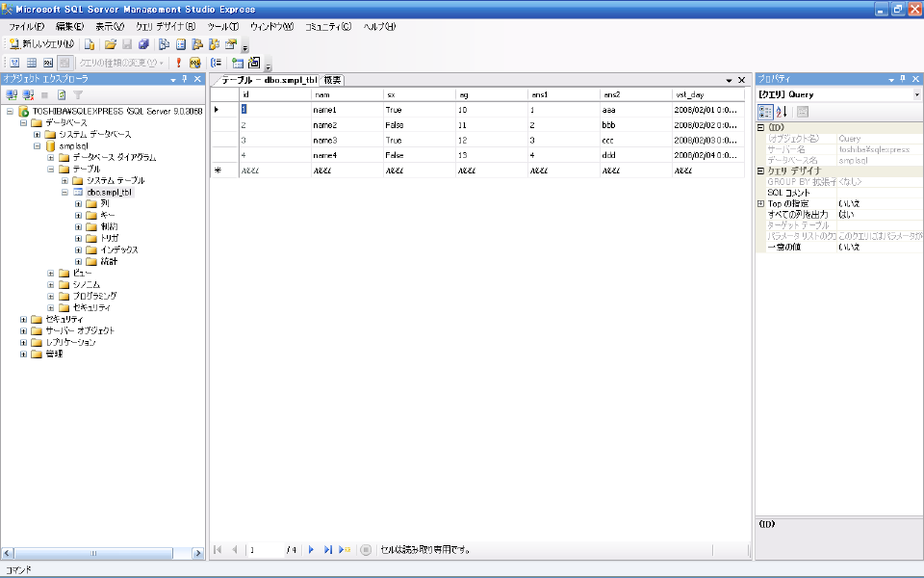Open the 表示(V) menu
The width and height of the screenshot is (924, 578).
[110, 27]
